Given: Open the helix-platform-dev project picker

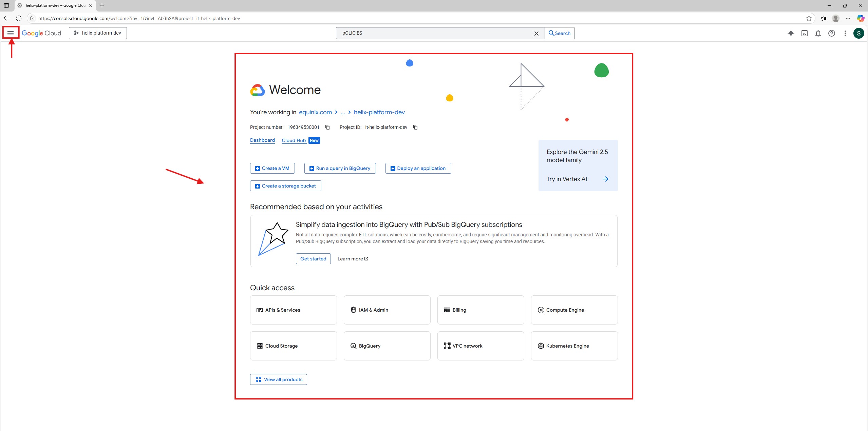Looking at the screenshot, I should (x=98, y=33).
